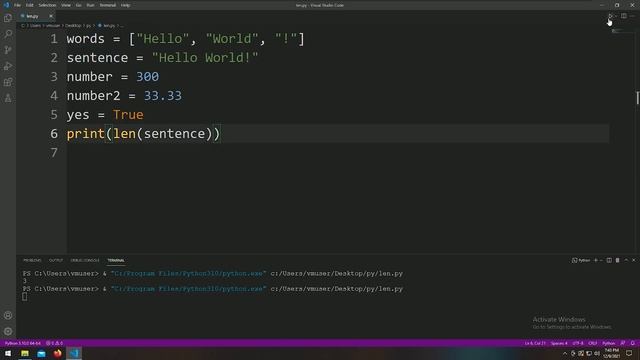Change indentation via Spaces: 4
The width and height of the screenshot is (640, 360).
click(559, 343)
